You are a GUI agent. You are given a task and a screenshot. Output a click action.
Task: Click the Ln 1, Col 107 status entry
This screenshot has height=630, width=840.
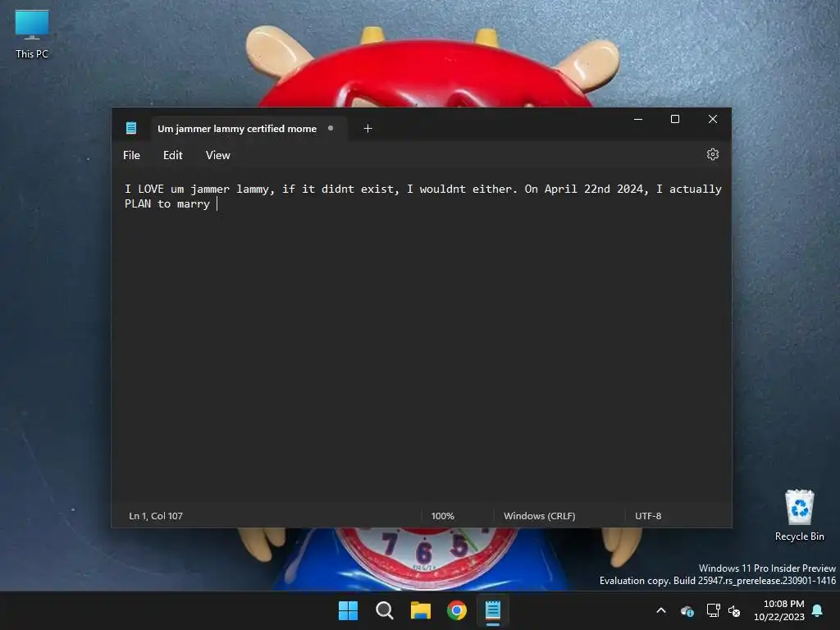point(156,516)
